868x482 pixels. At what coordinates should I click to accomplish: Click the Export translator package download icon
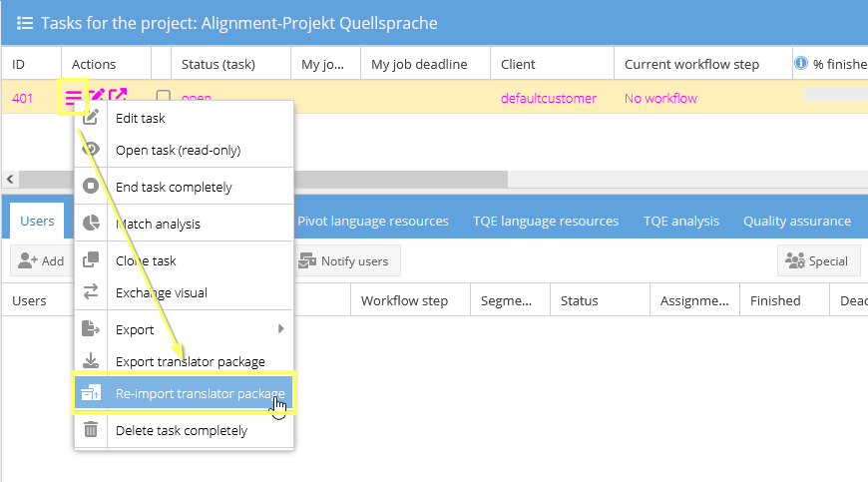pos(91,361)
